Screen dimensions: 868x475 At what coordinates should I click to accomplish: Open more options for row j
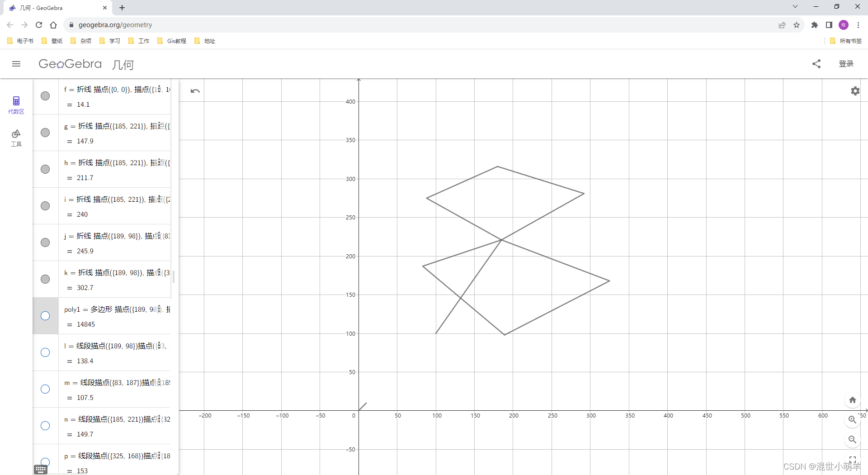(159, 236)
